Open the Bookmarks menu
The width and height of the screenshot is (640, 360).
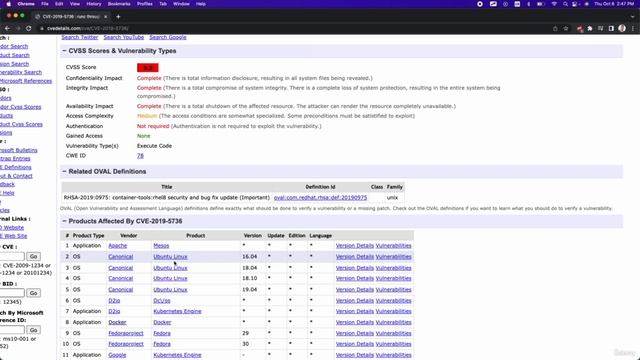point(119,4)
